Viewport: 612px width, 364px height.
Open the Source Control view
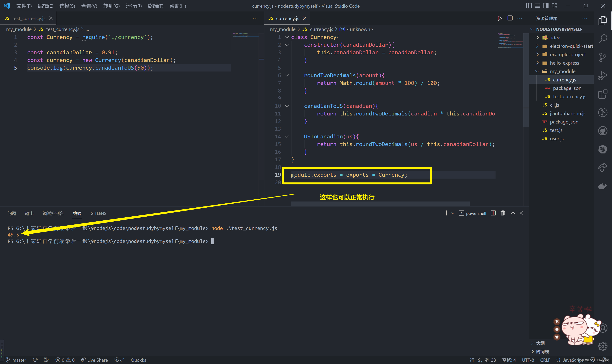coord(603,57)
